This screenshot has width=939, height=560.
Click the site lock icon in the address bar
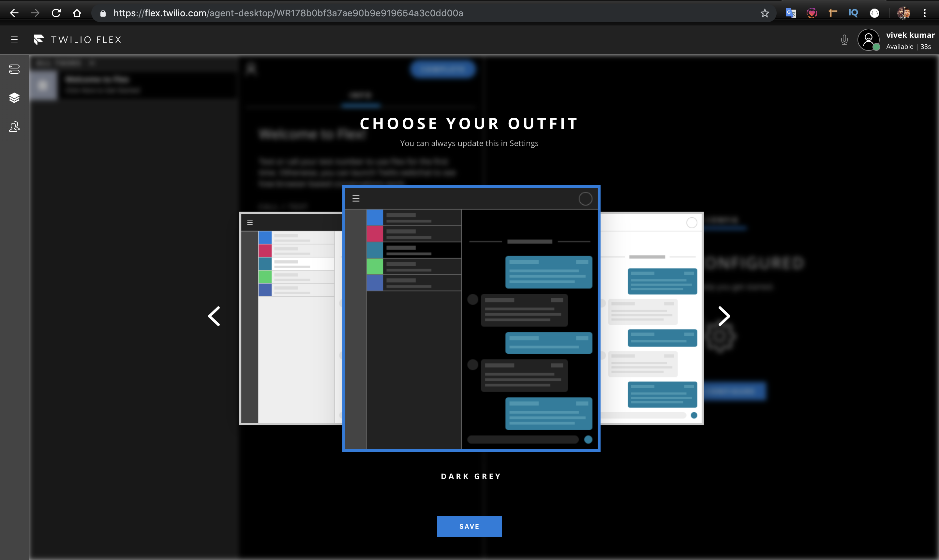[x=103, y=13]
